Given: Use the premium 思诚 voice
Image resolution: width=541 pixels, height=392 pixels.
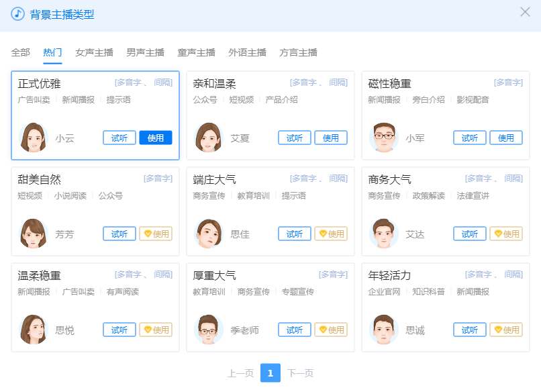Looking at the screenshot, I should 506,330.
